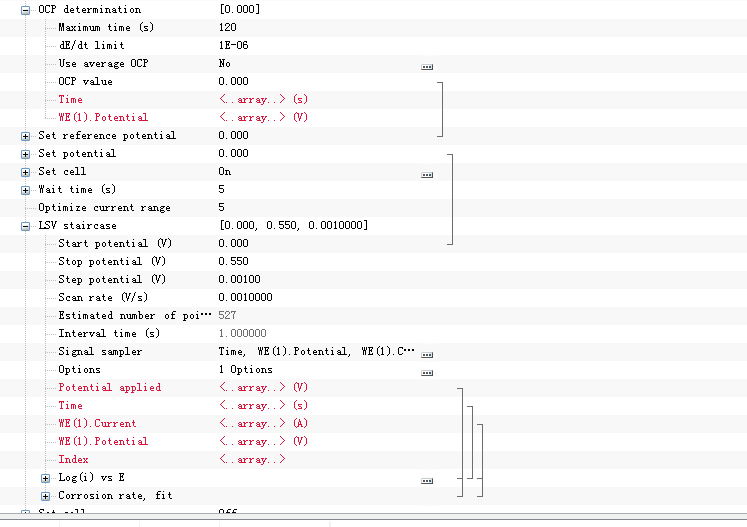The height and width of the screenshot is (527, 747).
Task: Open ellipsis button beside Signal sampler
Action: pos(427,355)
